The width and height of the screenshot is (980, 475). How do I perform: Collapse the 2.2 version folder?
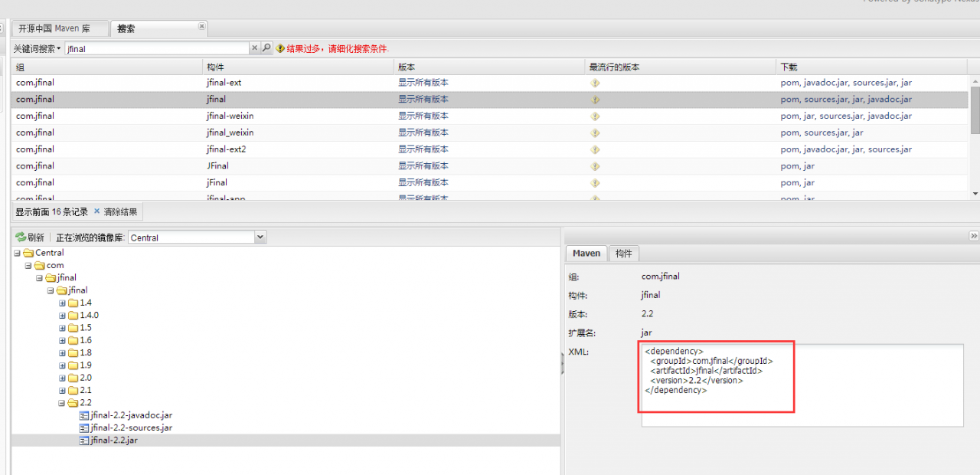(x=63, y=403)
